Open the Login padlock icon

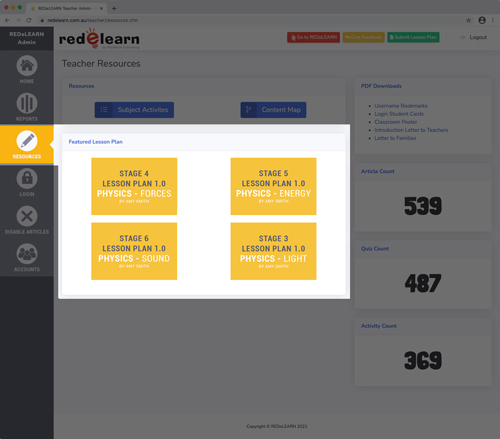27,179
